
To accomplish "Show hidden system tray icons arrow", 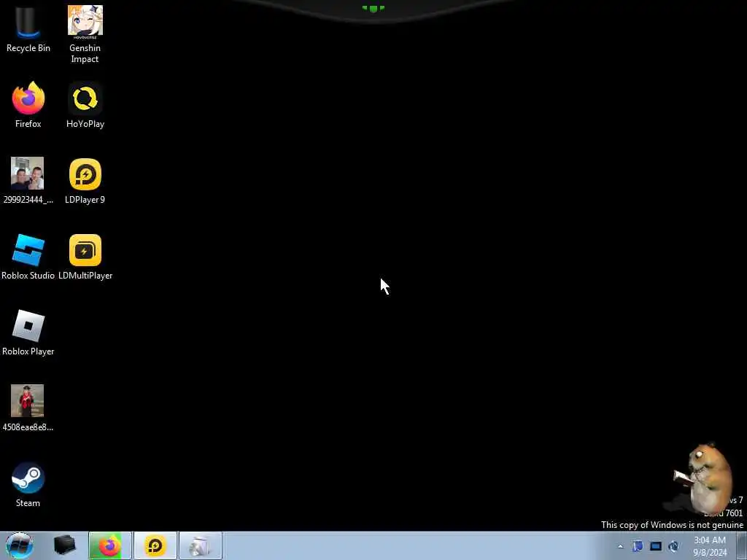I will pos(620,546).
